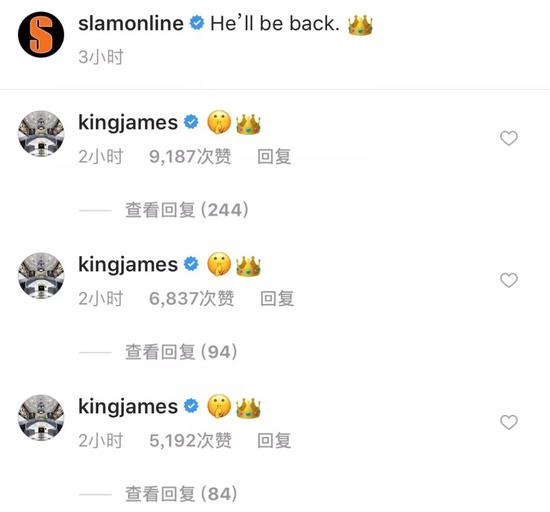Click verified badge on second kingjames comment

[191, 264]
